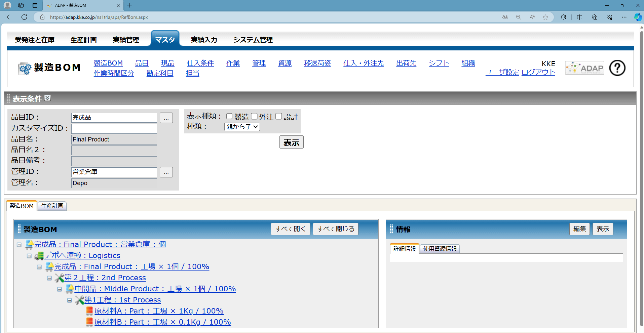This screenshot has height=333, width=644.
Task: Check the 外注 checkbox
Action: tap(254, 116)
